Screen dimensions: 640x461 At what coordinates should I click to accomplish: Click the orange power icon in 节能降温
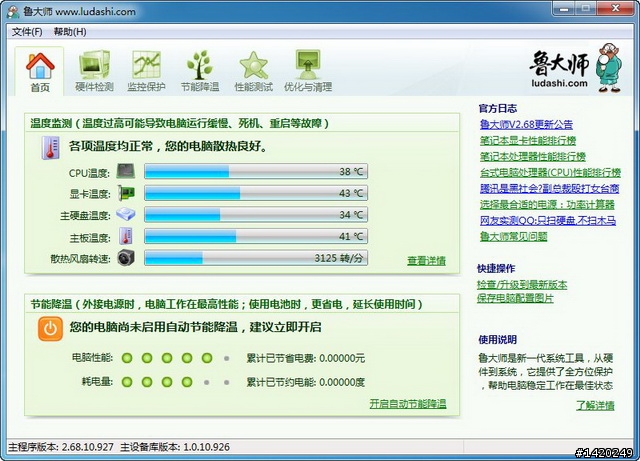[50, 328]
